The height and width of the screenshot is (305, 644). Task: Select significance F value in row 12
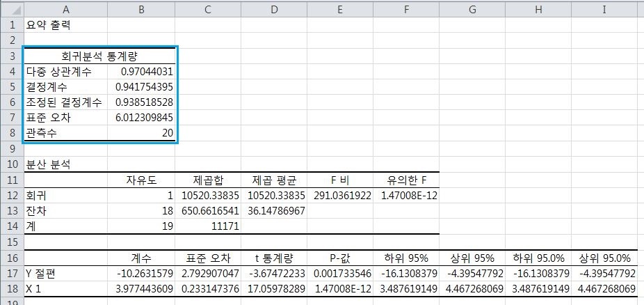pyautogui.click(x=405, y=196)
